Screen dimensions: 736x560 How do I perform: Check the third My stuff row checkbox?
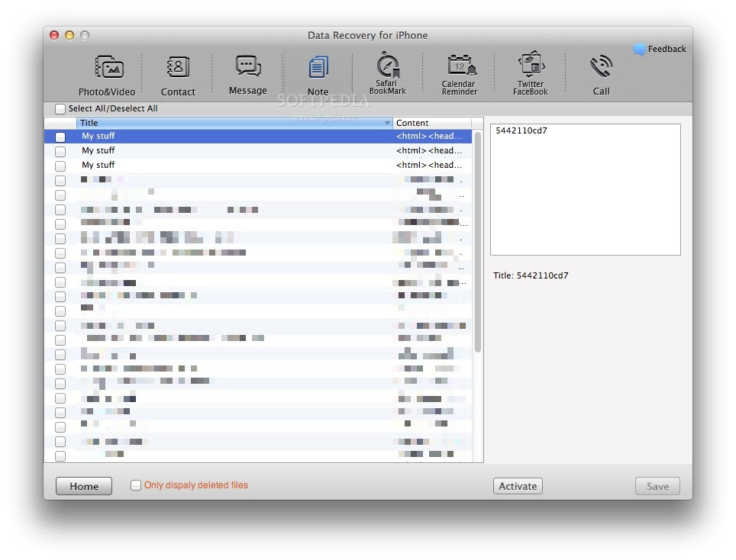click(60, 166)
